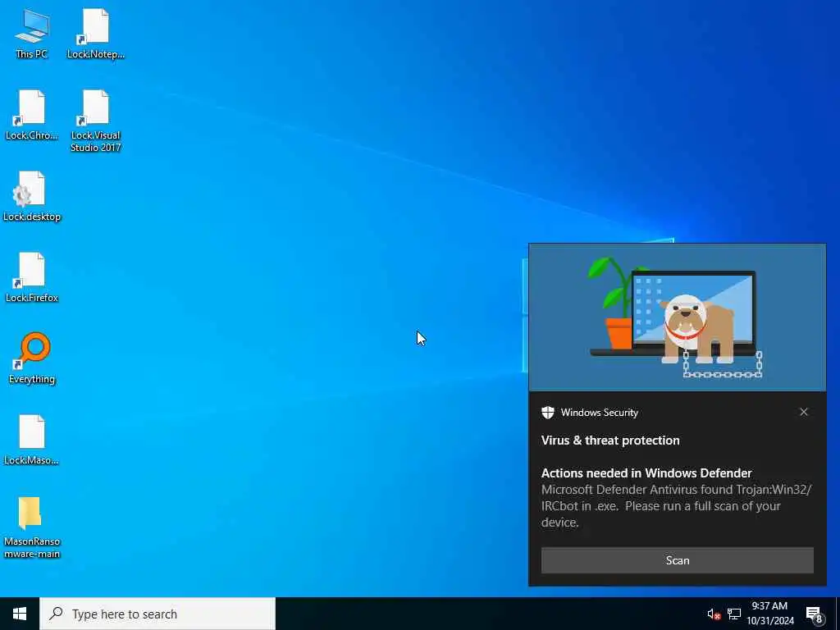This screenshot has height=630, width=840.
Task: Click the Virus & threat protection heading
Action: pyautogui.click(x=610, y=441)
